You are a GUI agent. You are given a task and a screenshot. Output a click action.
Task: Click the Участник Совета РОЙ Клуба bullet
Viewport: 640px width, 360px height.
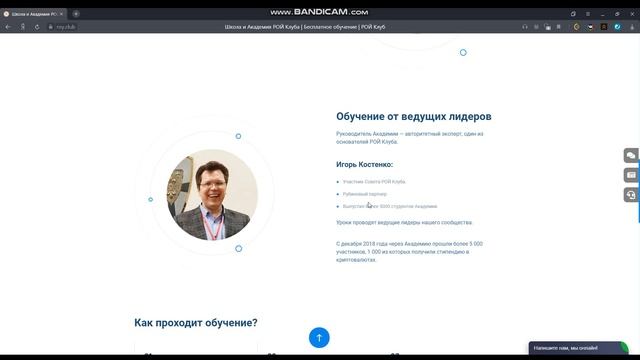(374, 182)
